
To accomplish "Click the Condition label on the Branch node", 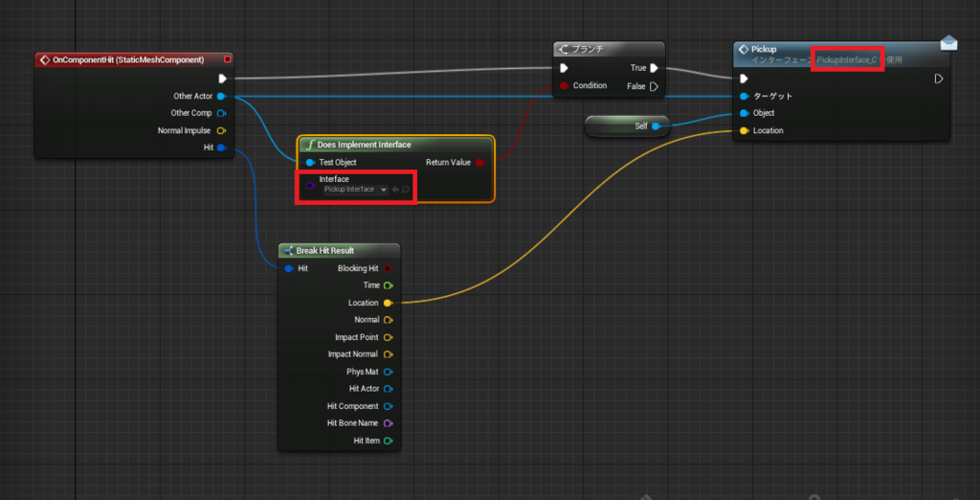I will (590, 86).
